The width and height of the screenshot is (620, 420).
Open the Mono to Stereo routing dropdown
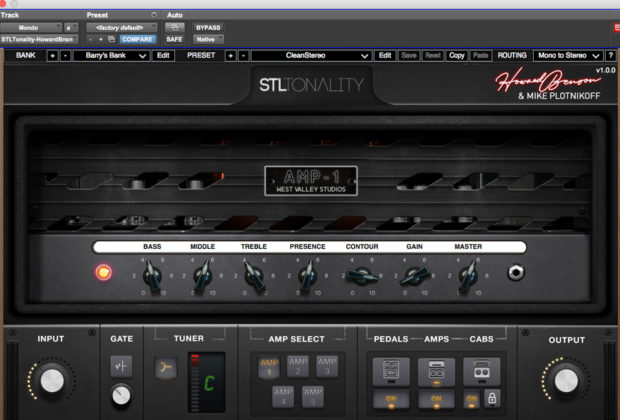click(568, 56)
